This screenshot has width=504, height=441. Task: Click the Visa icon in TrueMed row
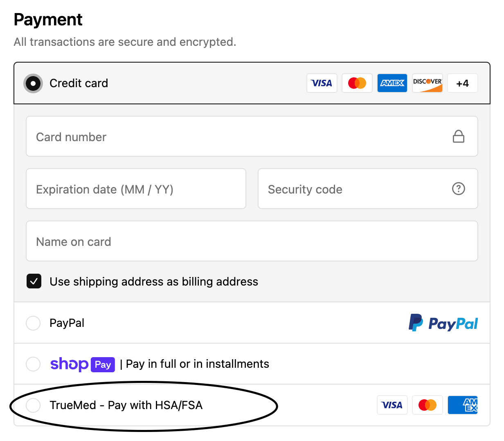(x=392, y=405)
